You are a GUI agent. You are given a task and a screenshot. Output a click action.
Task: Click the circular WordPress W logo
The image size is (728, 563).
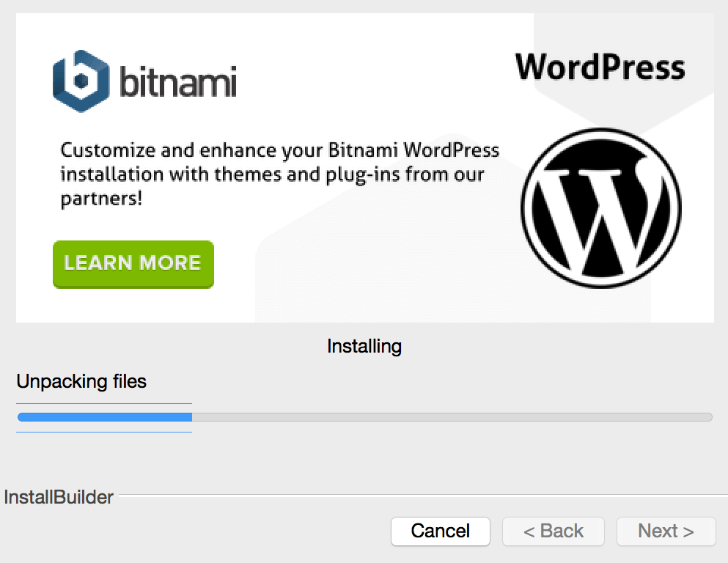pos(600,208)
